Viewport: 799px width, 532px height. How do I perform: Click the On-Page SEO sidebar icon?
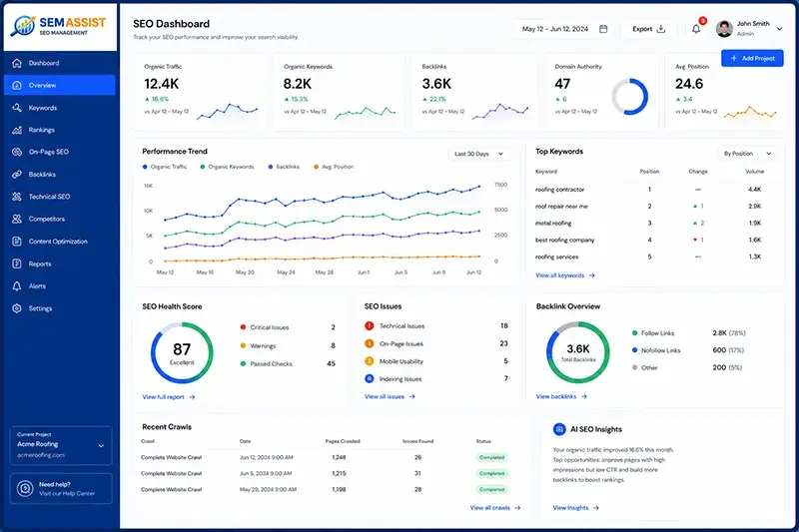tap(17, 152)
